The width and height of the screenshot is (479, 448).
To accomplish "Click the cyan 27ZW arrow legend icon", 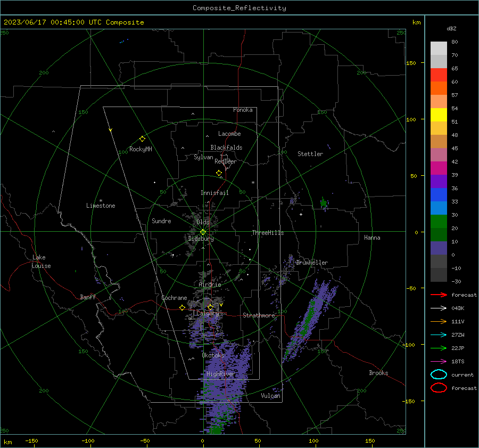I will [x=439, y=335].
